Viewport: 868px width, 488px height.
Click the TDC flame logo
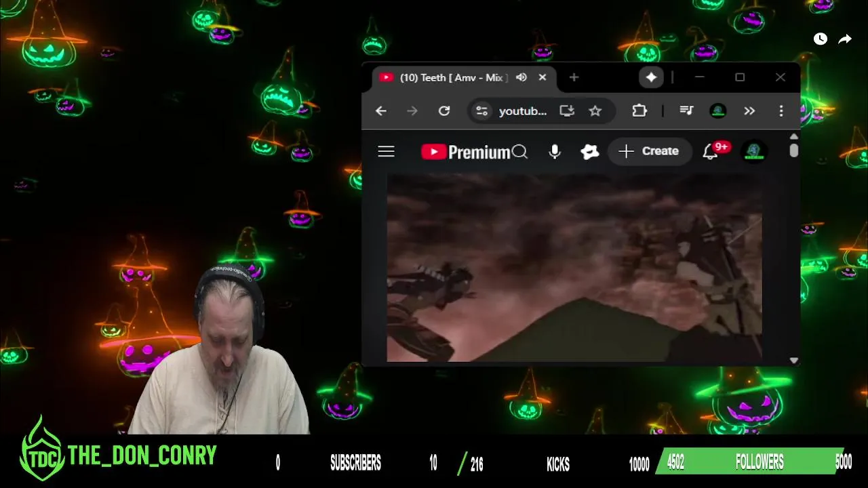pyautogui.click(x=42, y=449)
